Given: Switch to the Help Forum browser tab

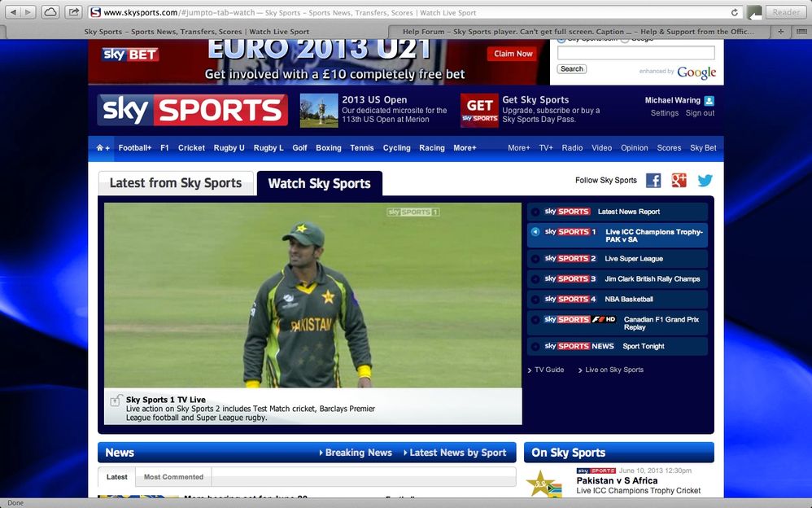Looking at the screenshot, I should (x=578, y=32).
